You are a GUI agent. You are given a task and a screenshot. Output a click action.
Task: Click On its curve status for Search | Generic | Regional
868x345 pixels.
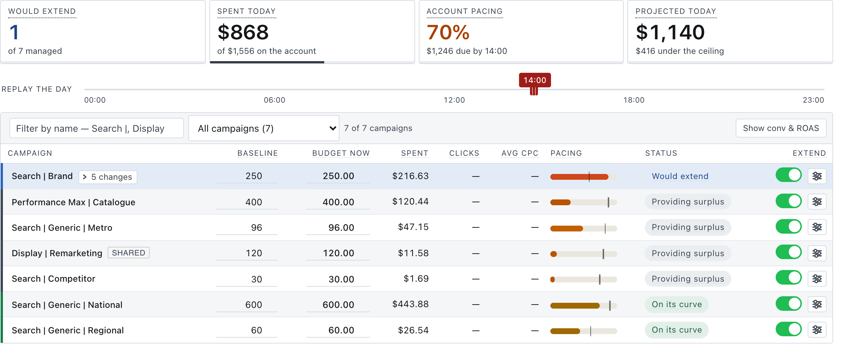pos(676,330)
